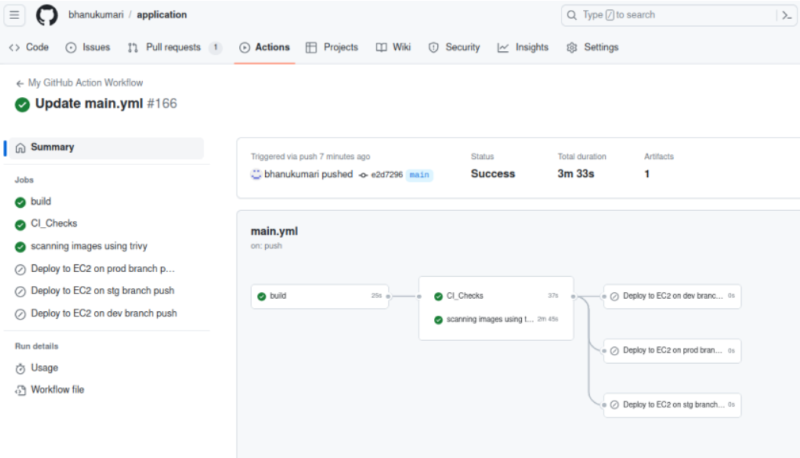This screenshot has height=458, width=800.
Task: Open repository Settings tab
Action: (592, 47)
